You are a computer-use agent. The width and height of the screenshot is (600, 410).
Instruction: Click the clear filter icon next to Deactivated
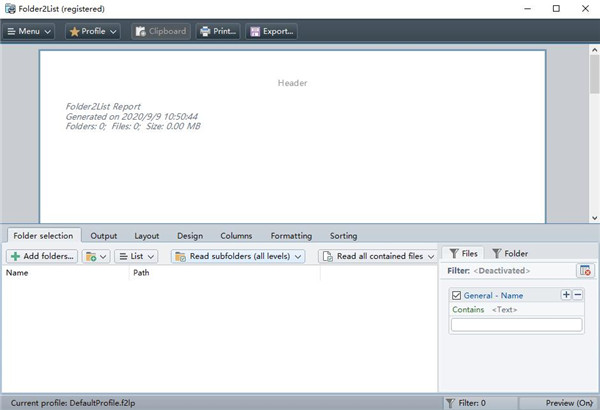tap(584, 271)
